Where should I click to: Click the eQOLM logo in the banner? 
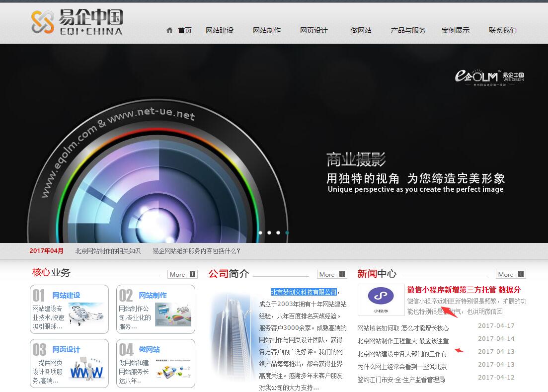tap(489, 77)
